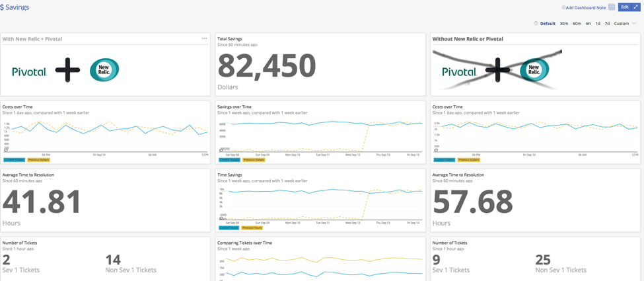Click the Add Dashboard Note link

pyautogui.click(x=584, y=7)
